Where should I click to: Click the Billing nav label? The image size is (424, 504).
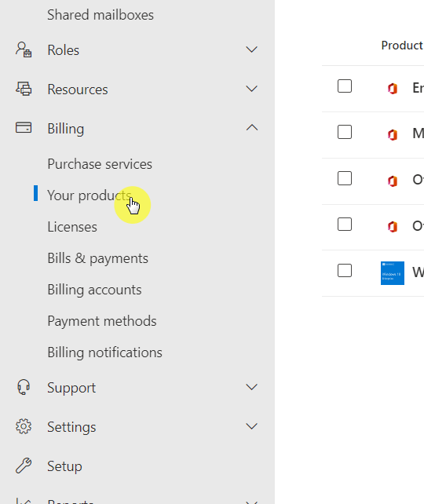pyautogui.click(x=66, y=129)
